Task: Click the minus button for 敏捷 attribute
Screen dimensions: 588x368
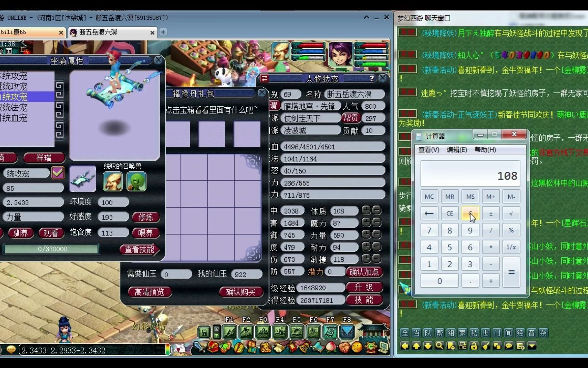Action: click(x=376, y=259)
